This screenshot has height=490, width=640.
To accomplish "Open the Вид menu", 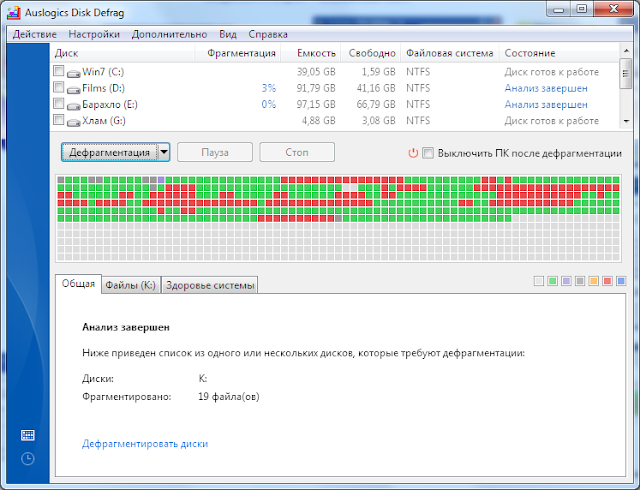I will pos(228,34).
